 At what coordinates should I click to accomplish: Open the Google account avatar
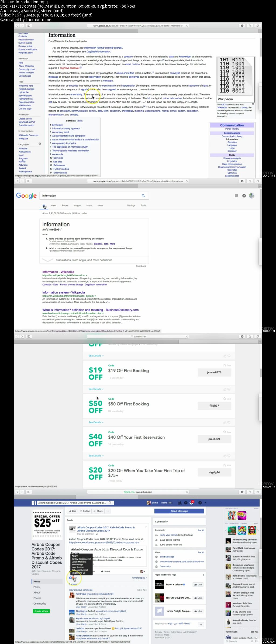tap(252, 196)
